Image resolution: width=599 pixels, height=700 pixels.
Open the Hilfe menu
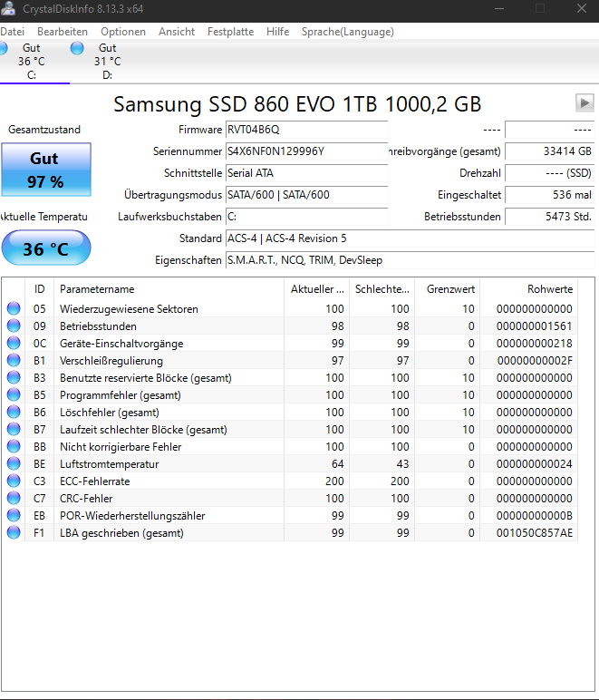[278, 32]
